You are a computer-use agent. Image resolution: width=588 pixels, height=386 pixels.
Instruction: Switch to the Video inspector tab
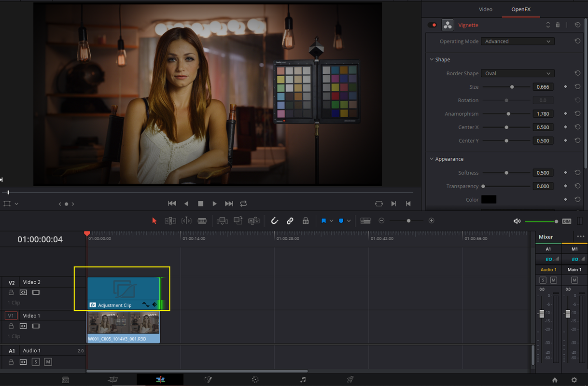point(485,9)
